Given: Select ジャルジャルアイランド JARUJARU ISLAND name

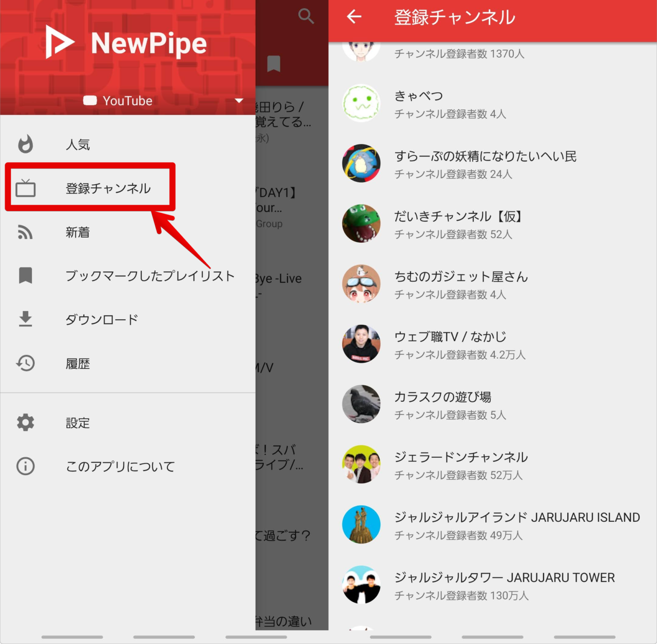Looking at the screenshot, I should (517, 517).
